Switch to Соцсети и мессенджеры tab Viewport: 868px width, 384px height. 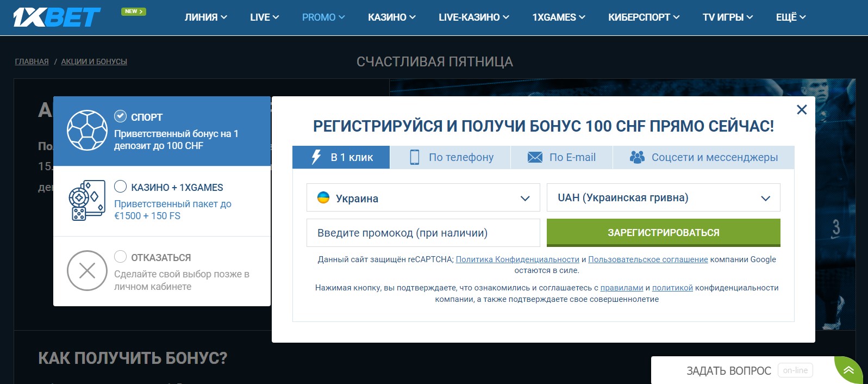point(704,157)
